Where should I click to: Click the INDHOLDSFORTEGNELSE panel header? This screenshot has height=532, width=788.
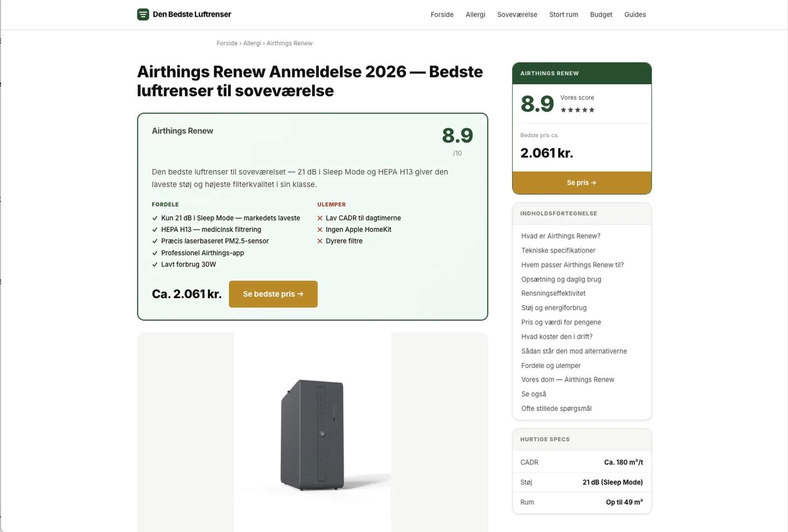(x=582, y=214)
